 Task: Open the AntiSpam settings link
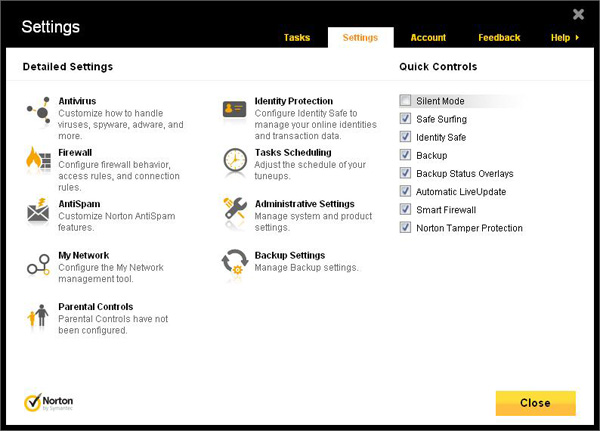click(x=79, y=204)
